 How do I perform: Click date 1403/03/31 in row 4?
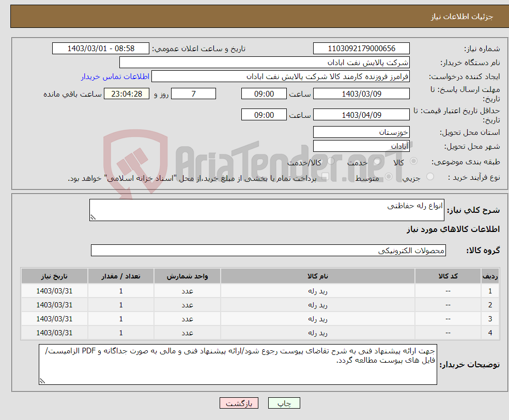point(54,333)
